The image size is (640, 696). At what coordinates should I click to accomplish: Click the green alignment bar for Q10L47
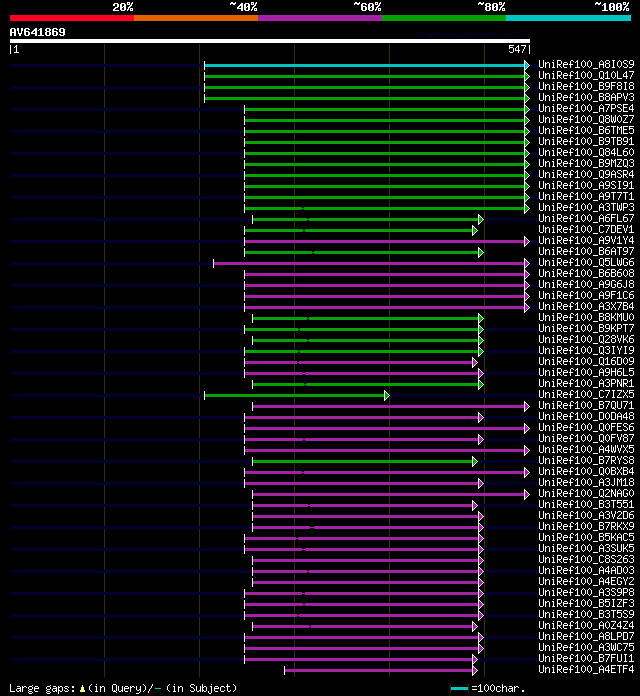364,76
